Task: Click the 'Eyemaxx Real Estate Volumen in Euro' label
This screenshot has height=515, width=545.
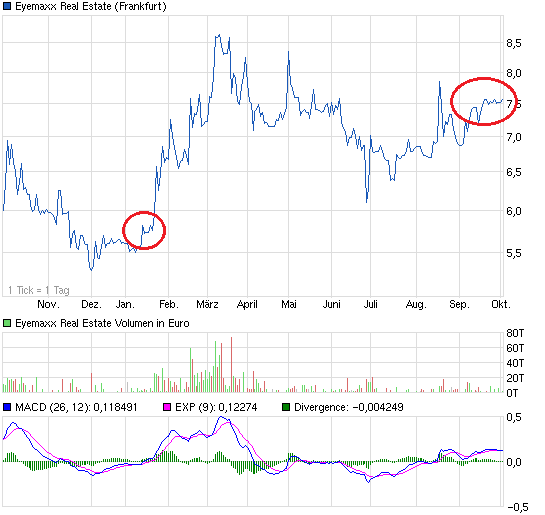Action: (x=102, y=324)
